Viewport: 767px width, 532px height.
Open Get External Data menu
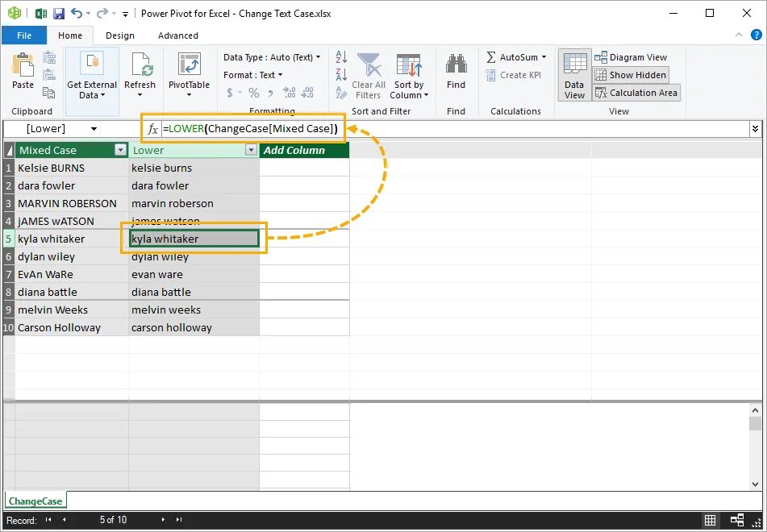[x=92, y=81]
